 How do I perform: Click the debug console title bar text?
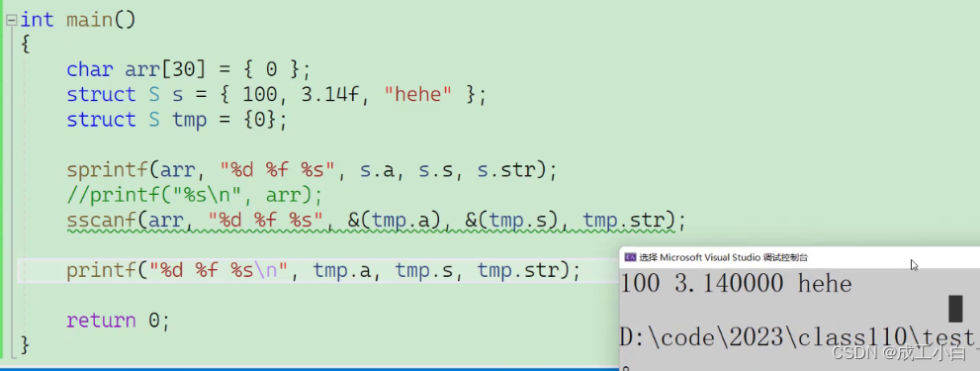[x=723, y=257]
